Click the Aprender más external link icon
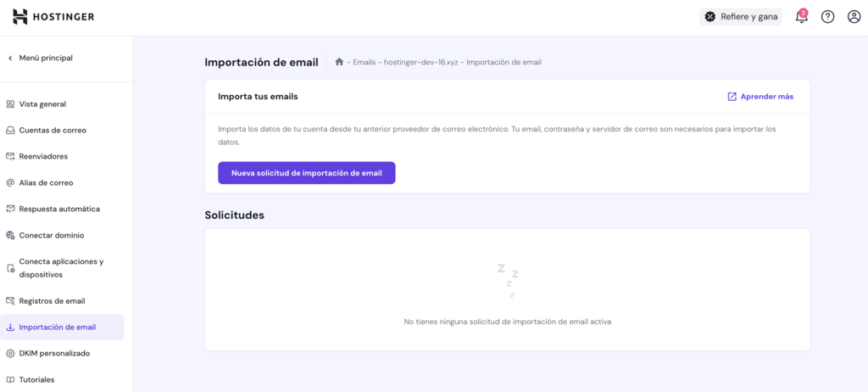 [732, 97]
